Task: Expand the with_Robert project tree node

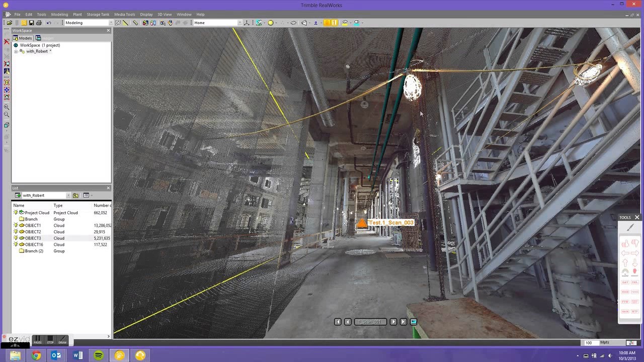Action: 16,51
